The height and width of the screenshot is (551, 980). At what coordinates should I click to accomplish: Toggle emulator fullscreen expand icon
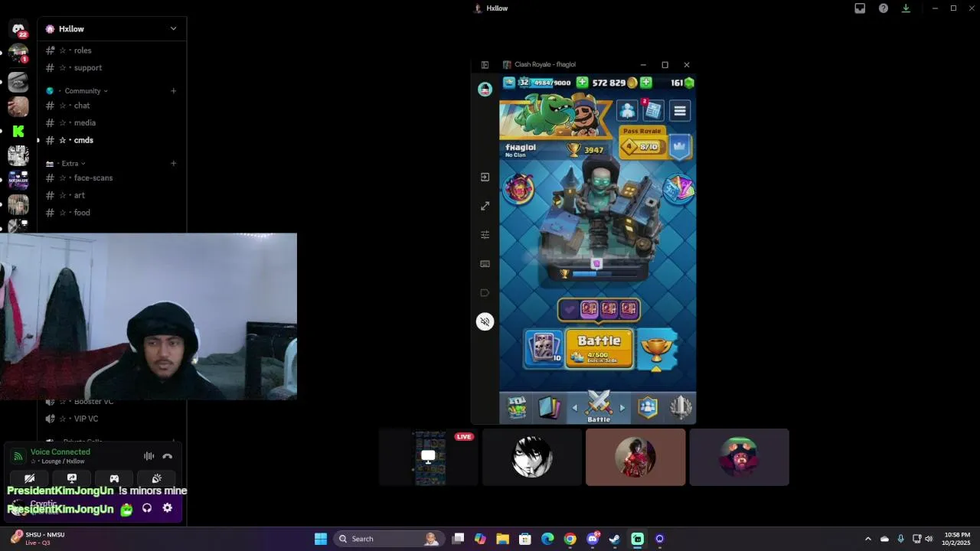tap(485, 206)
